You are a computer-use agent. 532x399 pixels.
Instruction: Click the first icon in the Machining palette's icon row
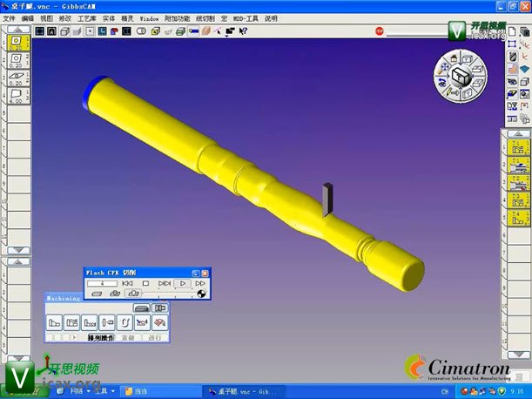coord(54,322)
